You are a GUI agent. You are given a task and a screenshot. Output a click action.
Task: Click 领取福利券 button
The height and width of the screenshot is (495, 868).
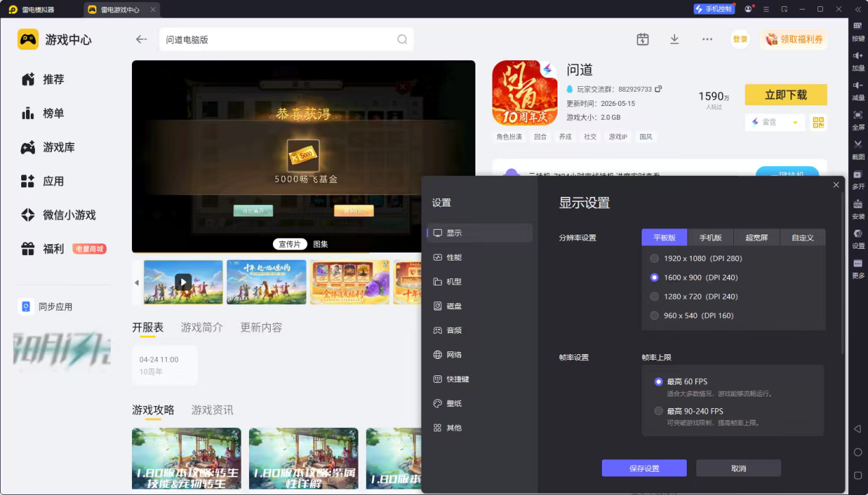coord(793,40)
